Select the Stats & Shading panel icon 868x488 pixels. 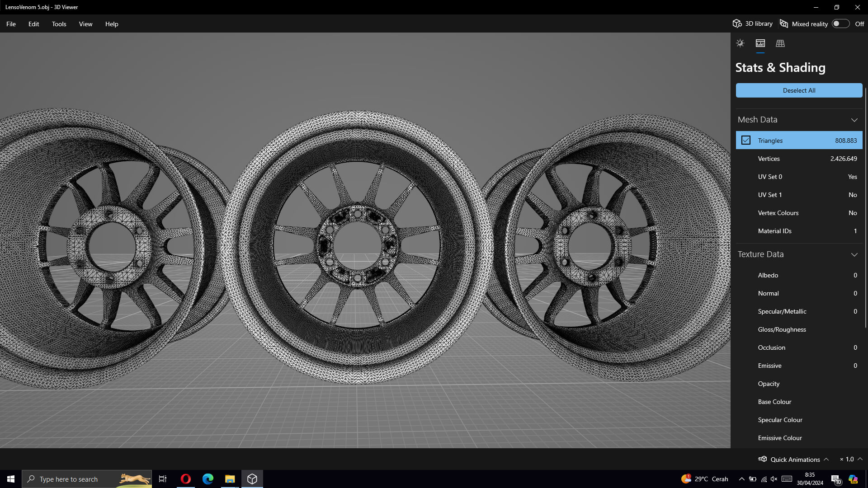760,43
